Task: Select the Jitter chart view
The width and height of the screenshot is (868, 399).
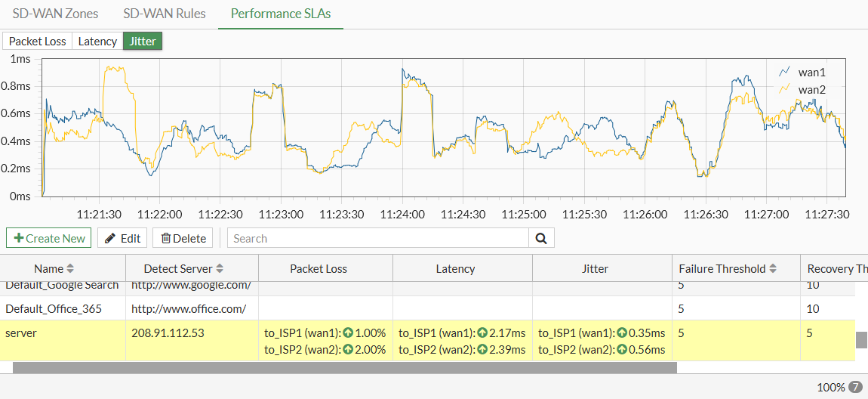Action: (x=143, y=42)
